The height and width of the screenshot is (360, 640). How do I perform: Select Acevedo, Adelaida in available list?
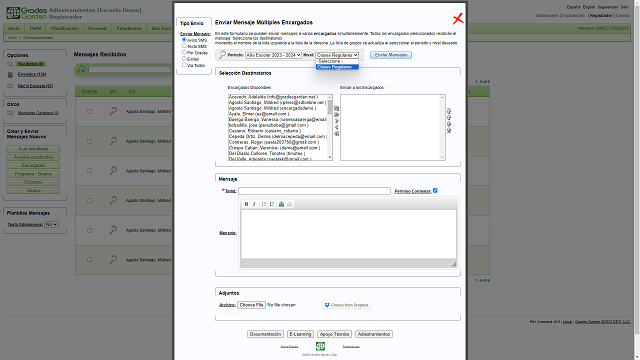click(273, 97)
